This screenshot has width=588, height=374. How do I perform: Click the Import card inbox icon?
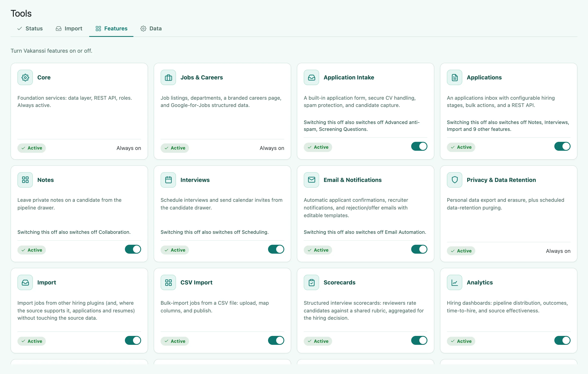[x=25, y=282]
